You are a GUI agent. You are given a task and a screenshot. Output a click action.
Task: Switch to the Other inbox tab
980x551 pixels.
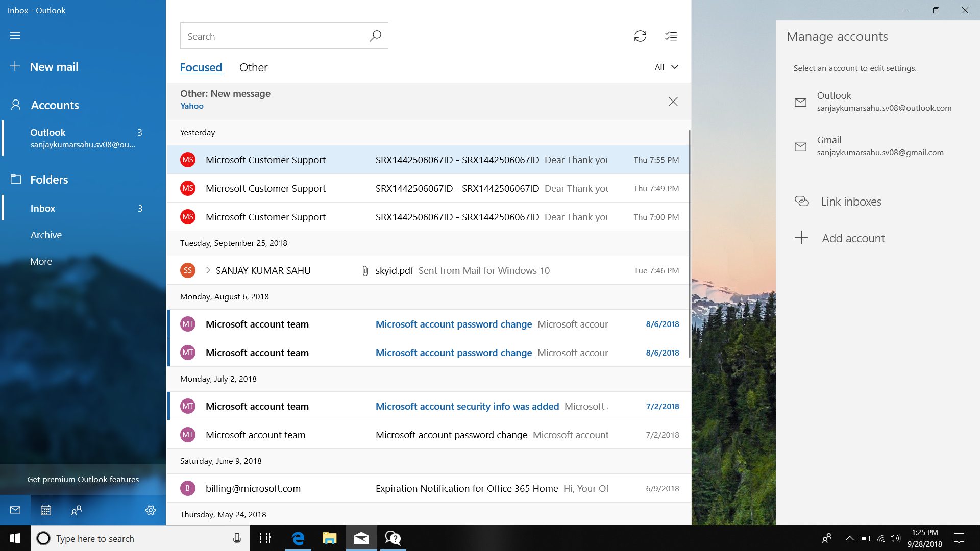[254, 67]
